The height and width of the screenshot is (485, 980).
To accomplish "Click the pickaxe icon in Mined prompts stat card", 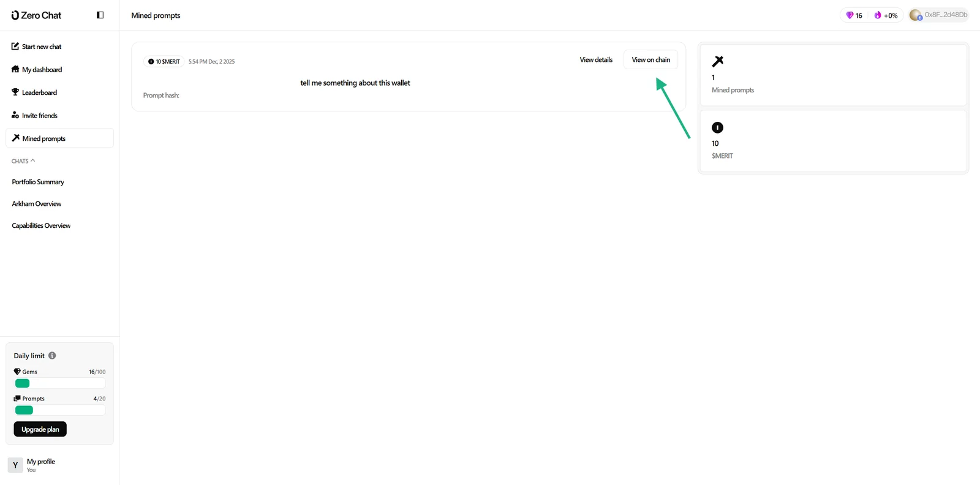I will click(718, 61).
